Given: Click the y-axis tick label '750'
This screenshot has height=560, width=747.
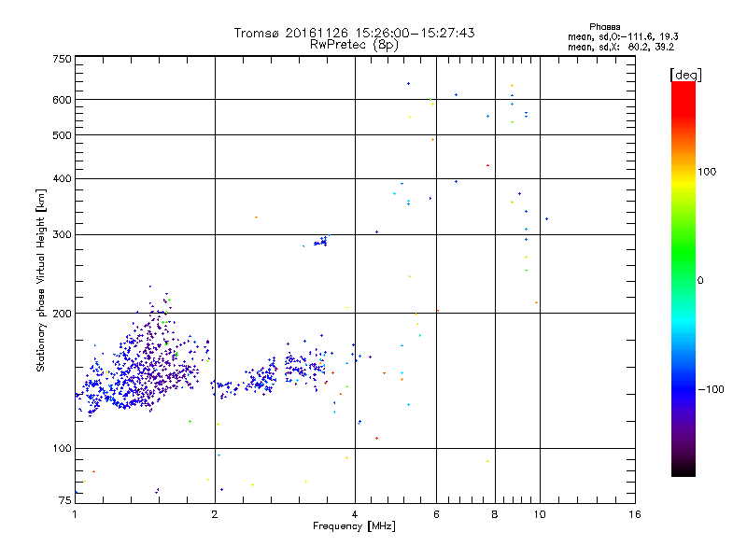Looking at the screenshot, I should tap(62, 59).
